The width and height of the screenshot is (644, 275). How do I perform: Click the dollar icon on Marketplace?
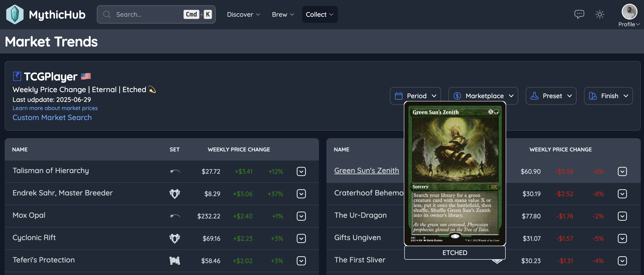click(x=457, y=96)
